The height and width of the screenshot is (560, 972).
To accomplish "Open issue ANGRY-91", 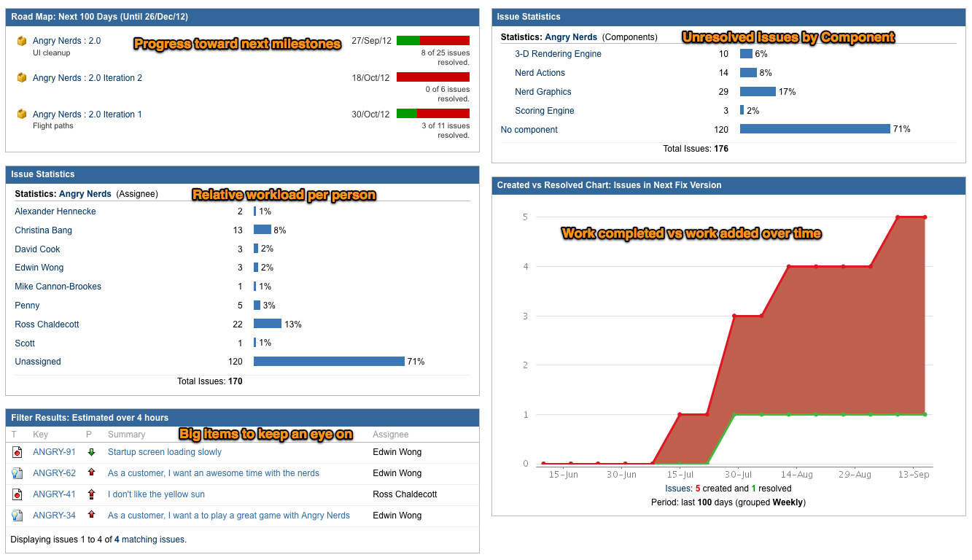I will (x=54, y=452).
